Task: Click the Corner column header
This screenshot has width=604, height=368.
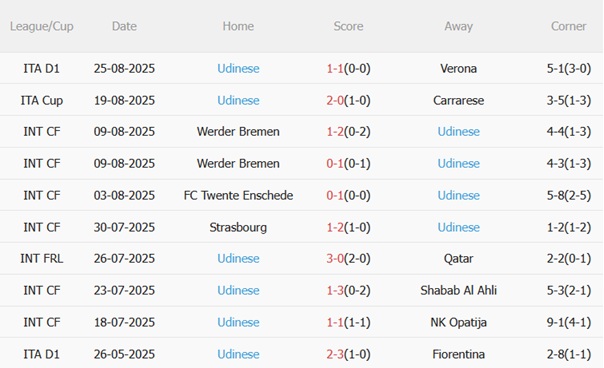Action: click(x=569, y=26)
